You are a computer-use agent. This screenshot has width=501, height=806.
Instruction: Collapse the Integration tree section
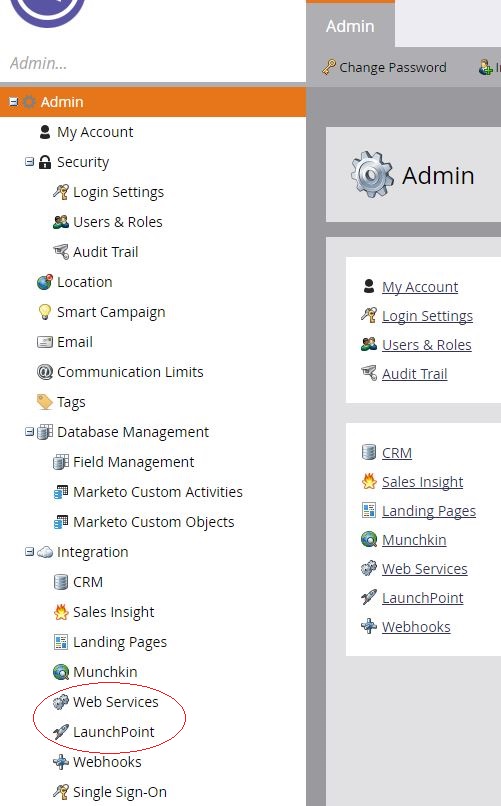29,552
